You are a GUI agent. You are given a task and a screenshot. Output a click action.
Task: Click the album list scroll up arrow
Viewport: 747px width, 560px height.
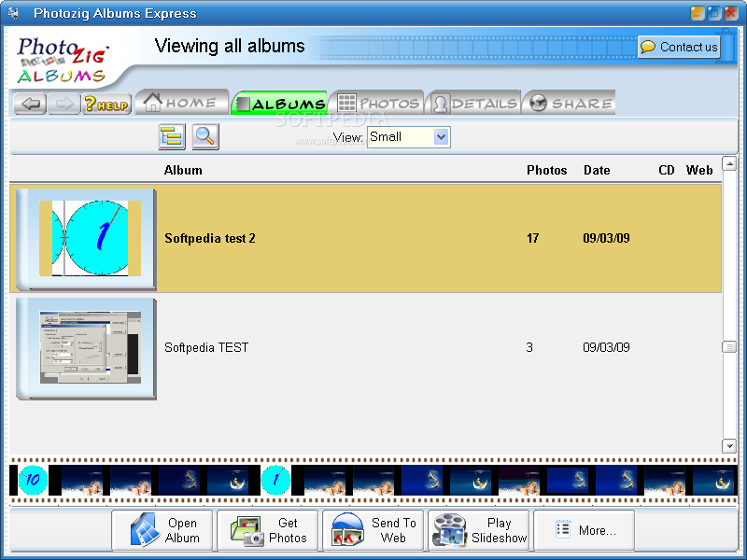[x=729, y=163]
